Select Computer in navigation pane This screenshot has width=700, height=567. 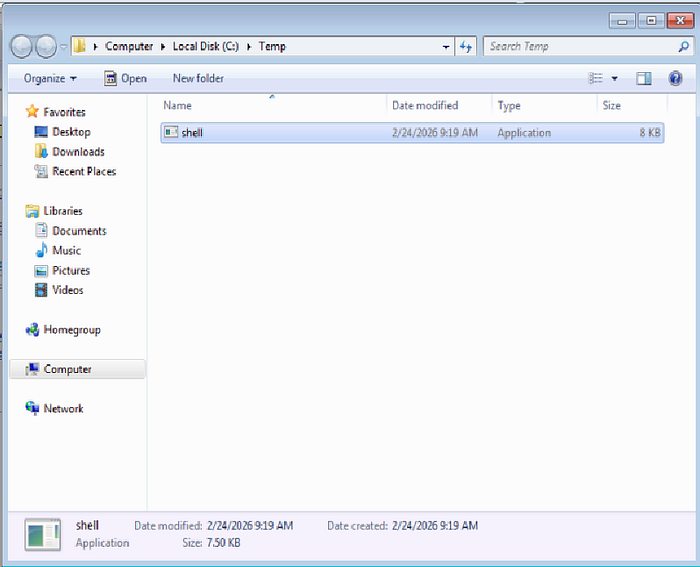tap(78, 369)
